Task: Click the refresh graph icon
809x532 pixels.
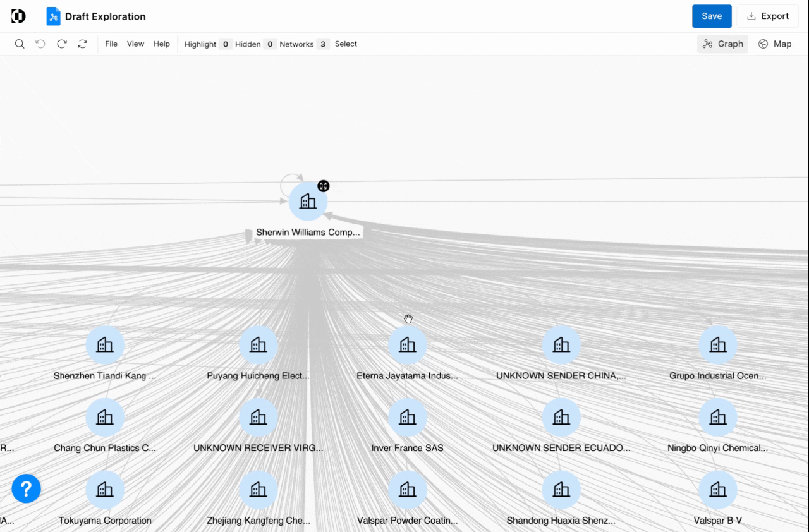Action: click(x=82, y=44)
